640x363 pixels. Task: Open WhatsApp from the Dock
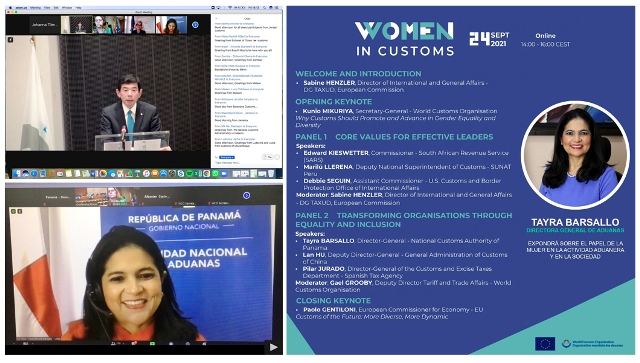[x=215, y=174]
